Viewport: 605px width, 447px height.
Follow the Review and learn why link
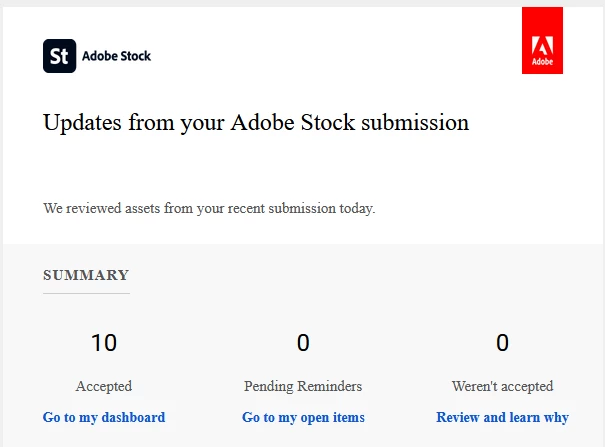click(502, 417)
